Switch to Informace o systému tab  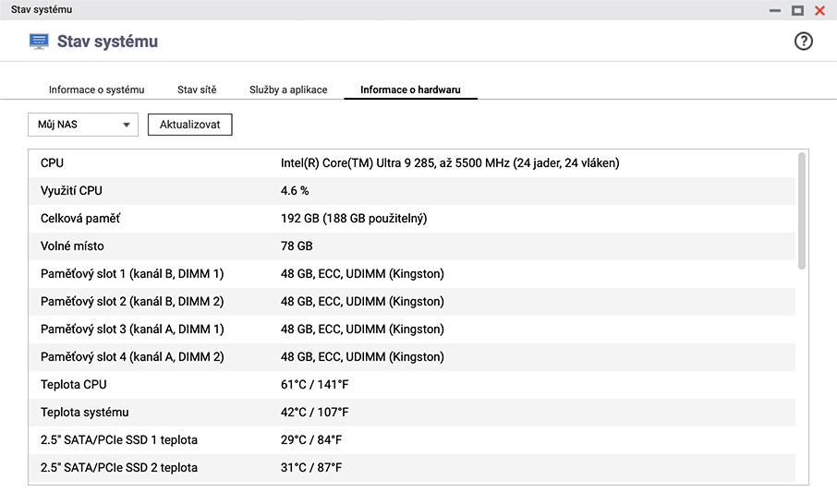pyautogui.click(x=96, y=90)
